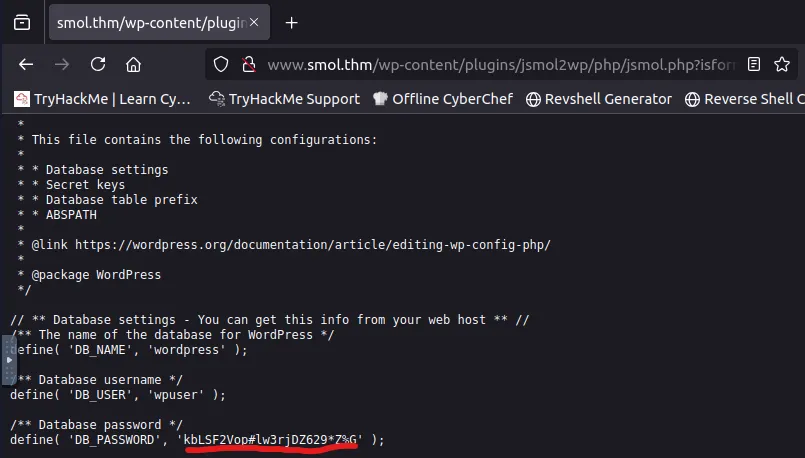
Task: Click the underlined DB_PASSWORD value text
Action: [x=272, y=439]
